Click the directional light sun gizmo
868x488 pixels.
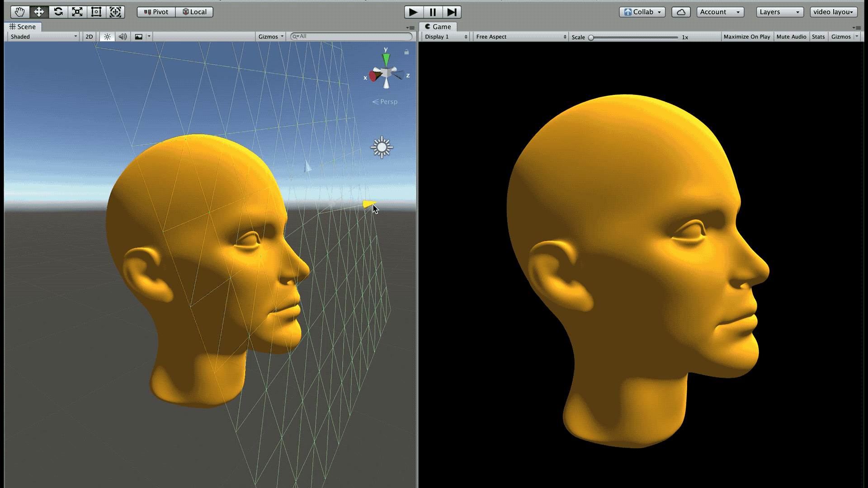382,147
